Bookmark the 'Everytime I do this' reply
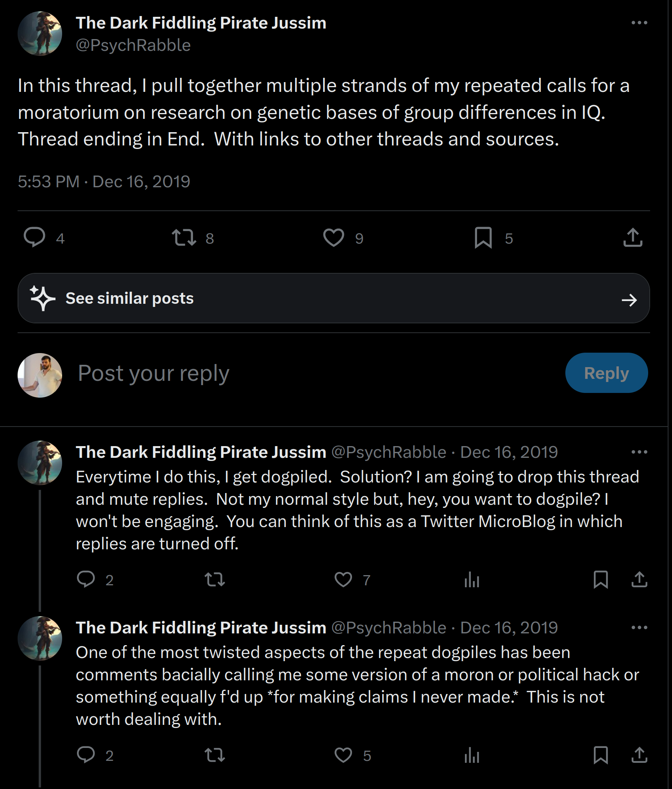This screenshot has width=672, height=789. (x=601, y=579)
